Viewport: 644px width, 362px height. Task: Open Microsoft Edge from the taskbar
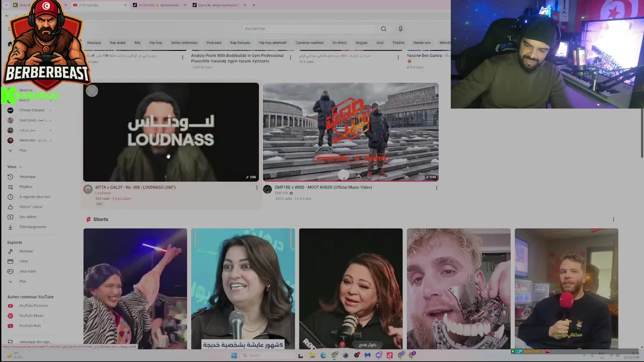click(323, 355)
